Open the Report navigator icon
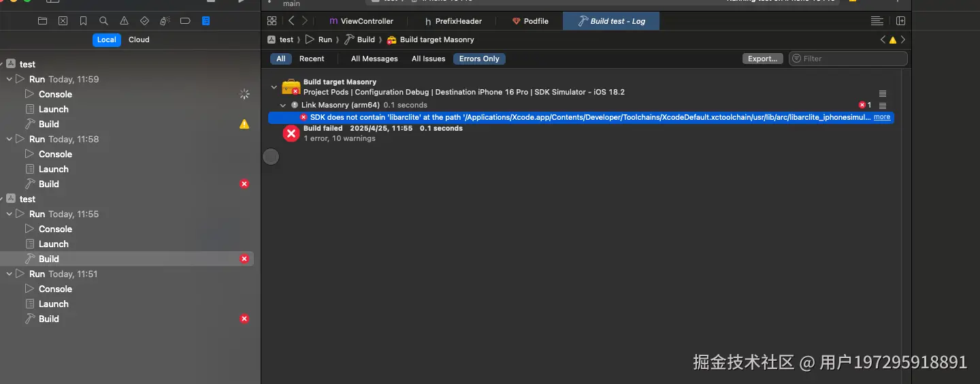This screenshot has height=384, width=980. pos(206,21)
